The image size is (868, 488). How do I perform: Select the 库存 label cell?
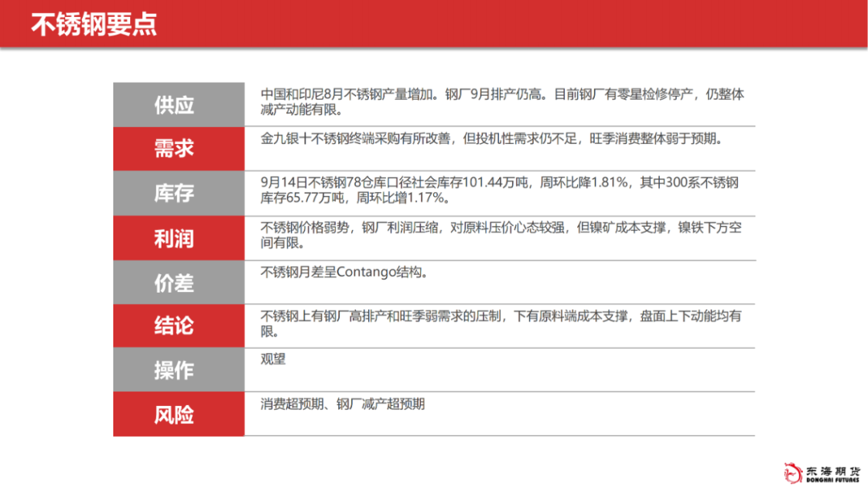click(178, 193)
